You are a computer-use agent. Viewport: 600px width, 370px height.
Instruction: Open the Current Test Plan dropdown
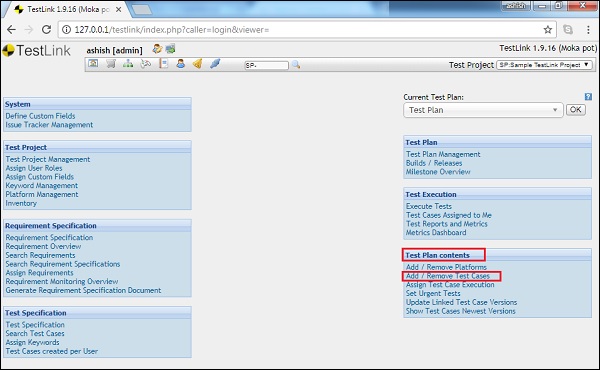pyautogui.click(x=483, y=110)
